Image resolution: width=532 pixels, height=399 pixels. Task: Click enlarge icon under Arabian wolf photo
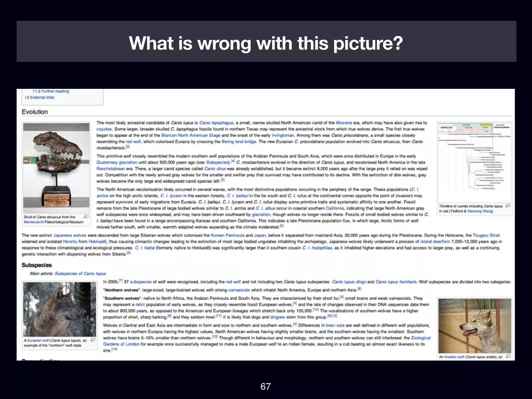click(x=508, y=356)
